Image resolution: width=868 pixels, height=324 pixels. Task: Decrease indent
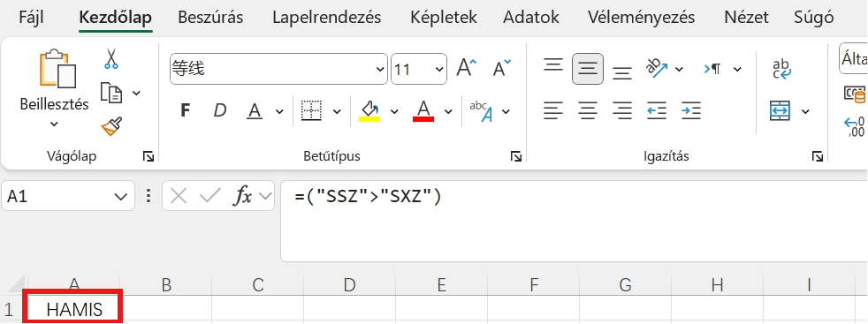click(x=657, y=111)
